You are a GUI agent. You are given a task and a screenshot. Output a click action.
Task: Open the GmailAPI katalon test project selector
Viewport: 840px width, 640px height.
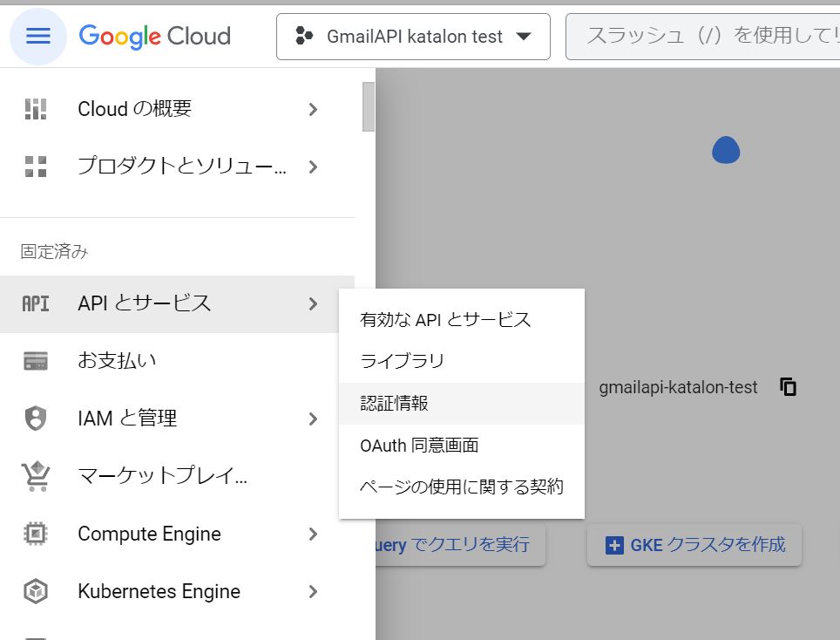click(412, 37)
